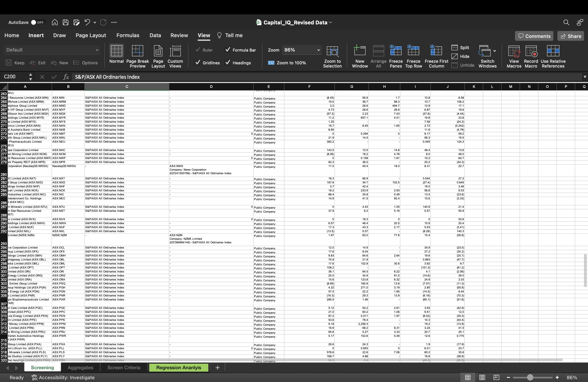Open the Formulas ribbon tab
588x382 pixels.
[128, 35]
